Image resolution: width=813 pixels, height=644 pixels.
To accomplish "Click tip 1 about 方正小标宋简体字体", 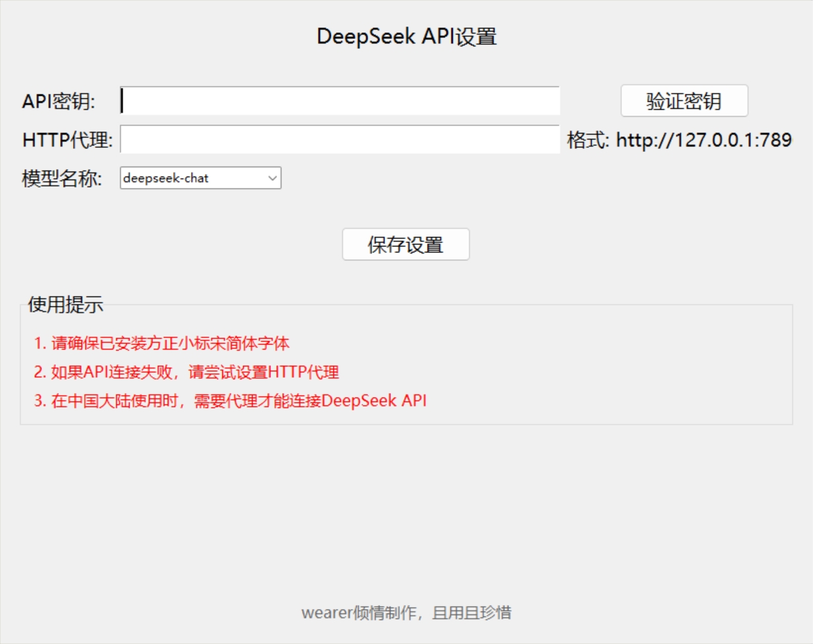I will [162, 343].
